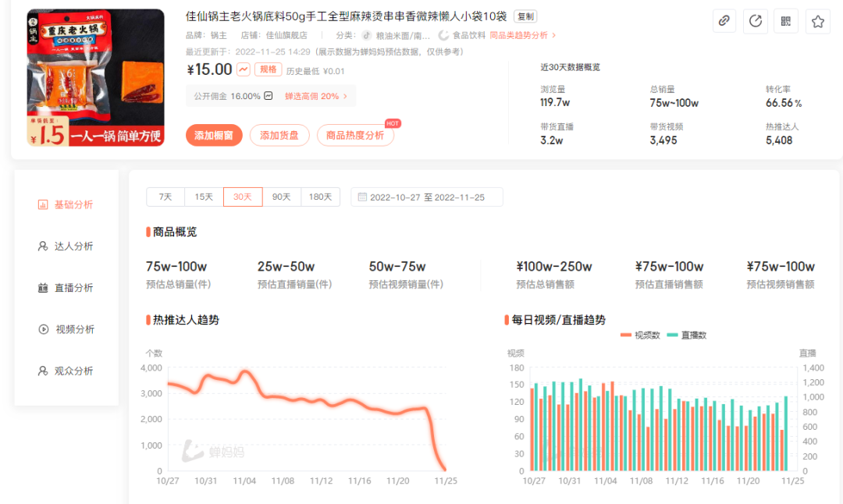Viewport: 843px width, 504px height.
Task: Click the 观众分析 person icon
Action: pyautogui.click(x=43, y=371)
